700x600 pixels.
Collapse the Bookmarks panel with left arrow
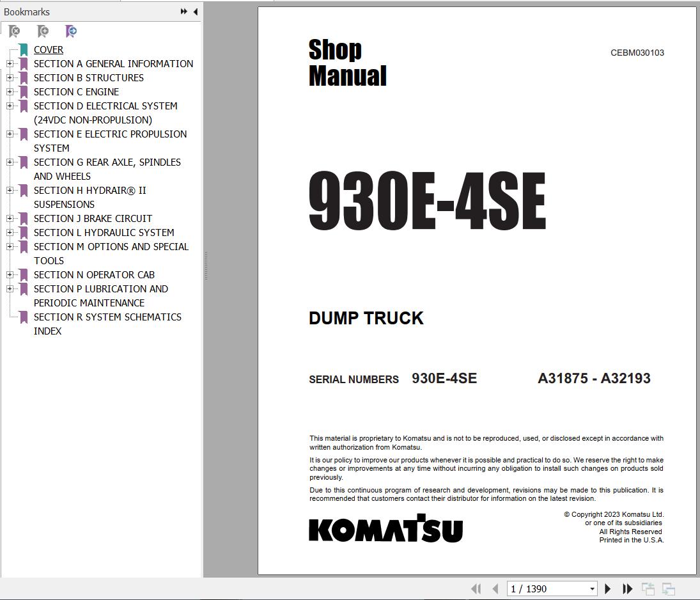click(195, 12)
